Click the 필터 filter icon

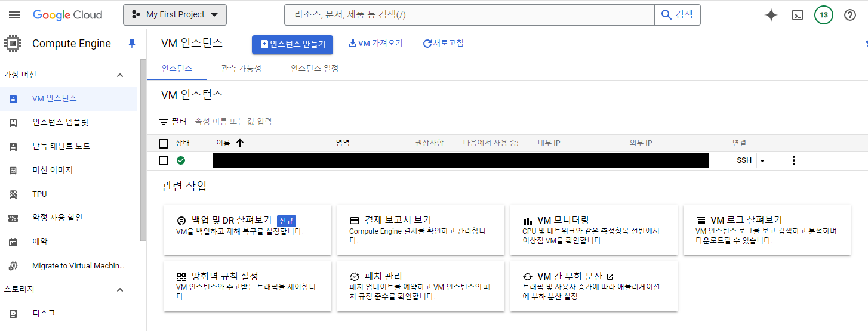164,122
